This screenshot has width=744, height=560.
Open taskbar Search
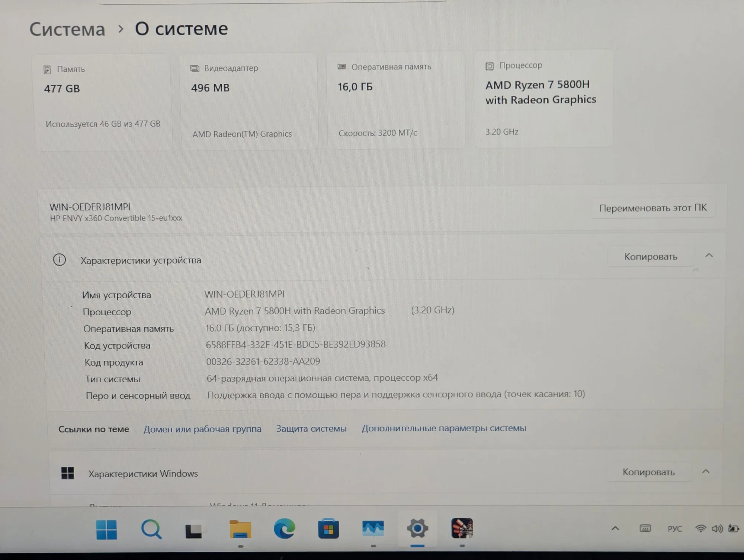(151, 529)
